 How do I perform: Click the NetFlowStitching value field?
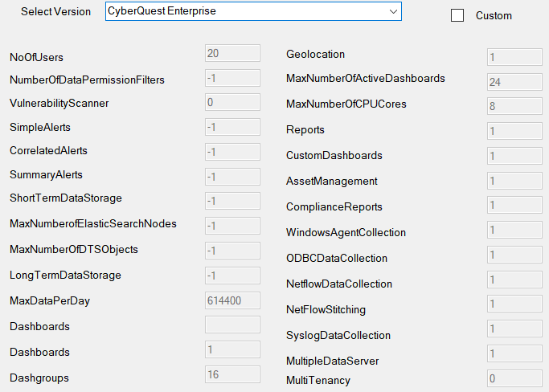pos(514,304)
